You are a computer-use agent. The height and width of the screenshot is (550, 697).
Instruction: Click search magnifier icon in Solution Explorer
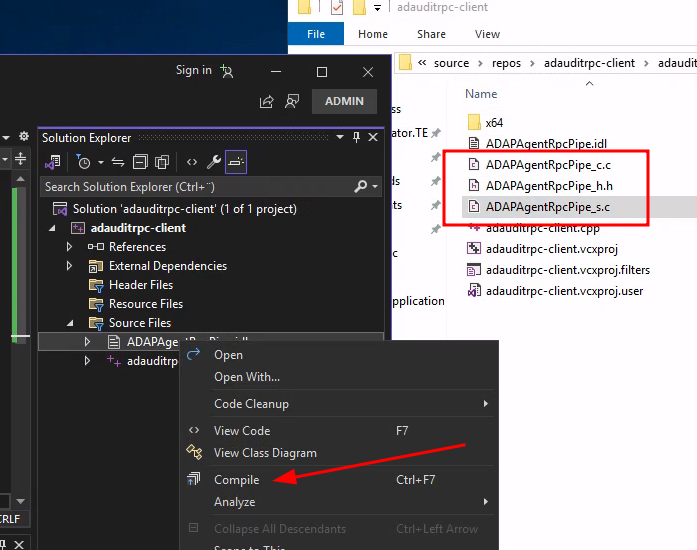pos(361,186)
